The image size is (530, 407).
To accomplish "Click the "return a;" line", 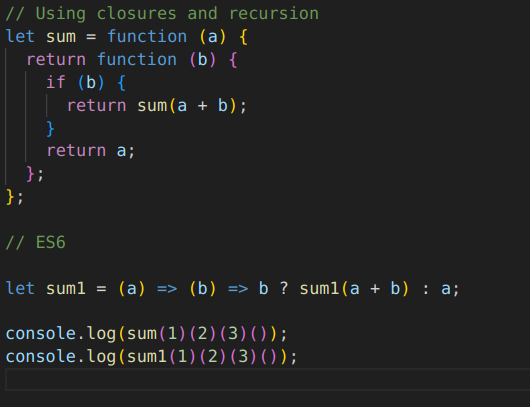I will point(91,151).
